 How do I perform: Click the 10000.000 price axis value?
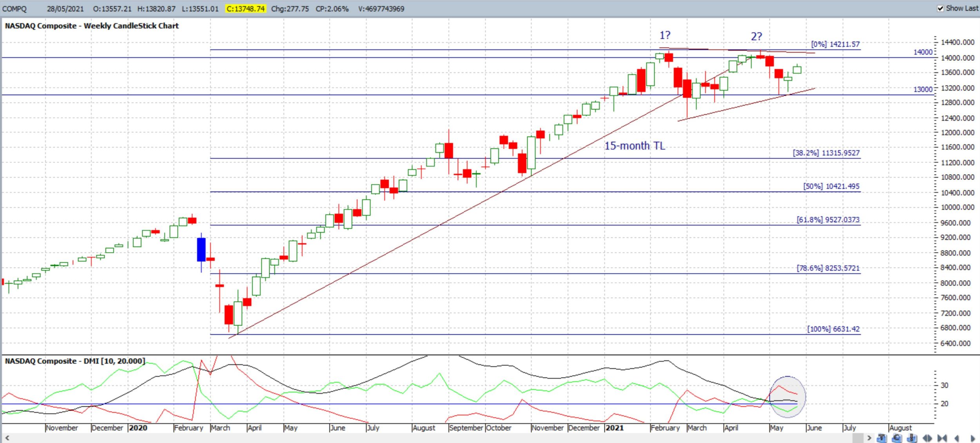958,207
